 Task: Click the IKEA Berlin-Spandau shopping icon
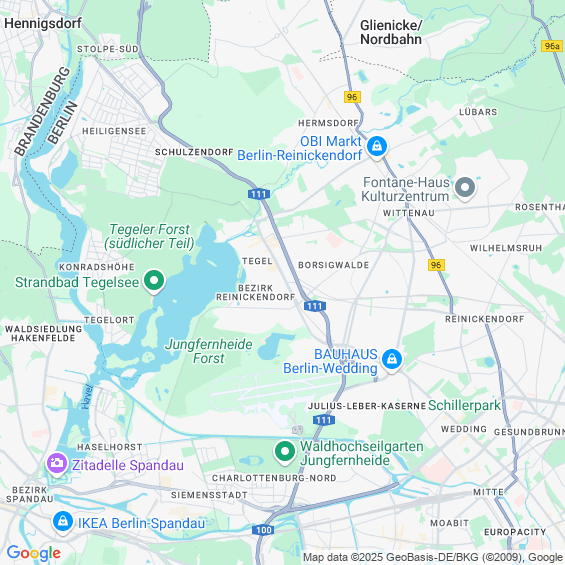[x=63, y=522]
